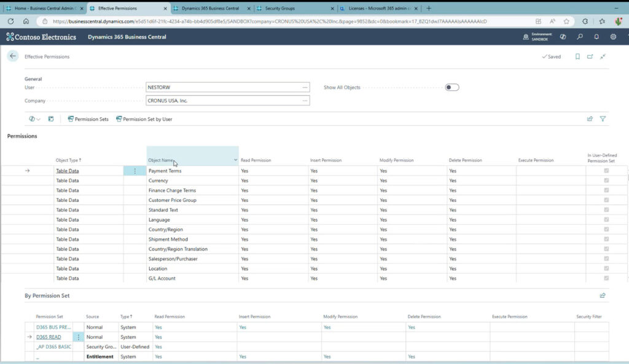The height and width of the screenshot is (364, 629).
Task: Open a new browser tab
Action: pyautogui.click(x=429, y=8)
